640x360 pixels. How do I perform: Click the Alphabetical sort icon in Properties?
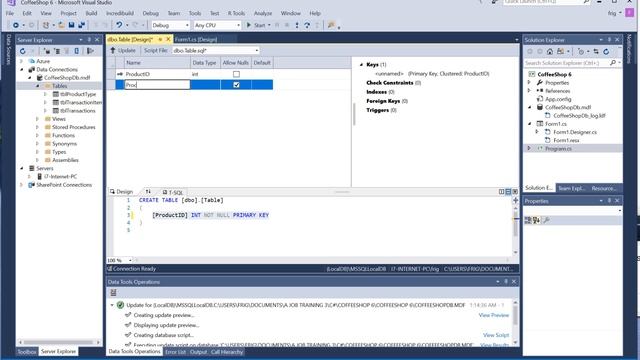536,220
